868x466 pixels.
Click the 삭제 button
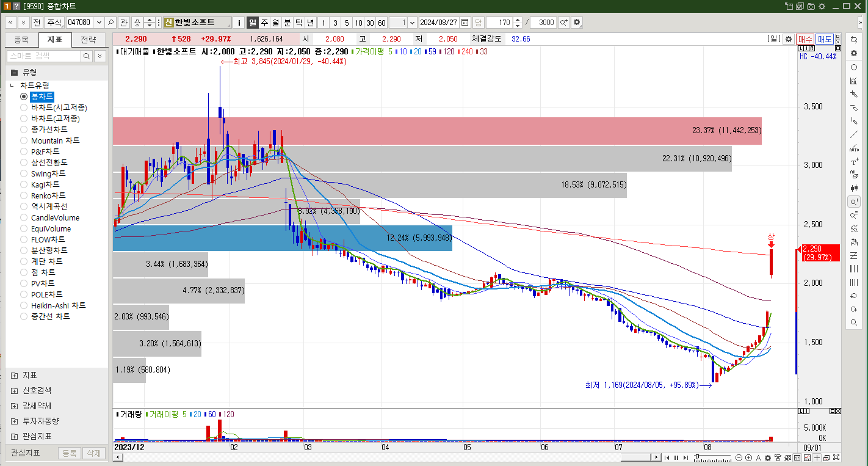pyautogui.click(x=93, y=453)
